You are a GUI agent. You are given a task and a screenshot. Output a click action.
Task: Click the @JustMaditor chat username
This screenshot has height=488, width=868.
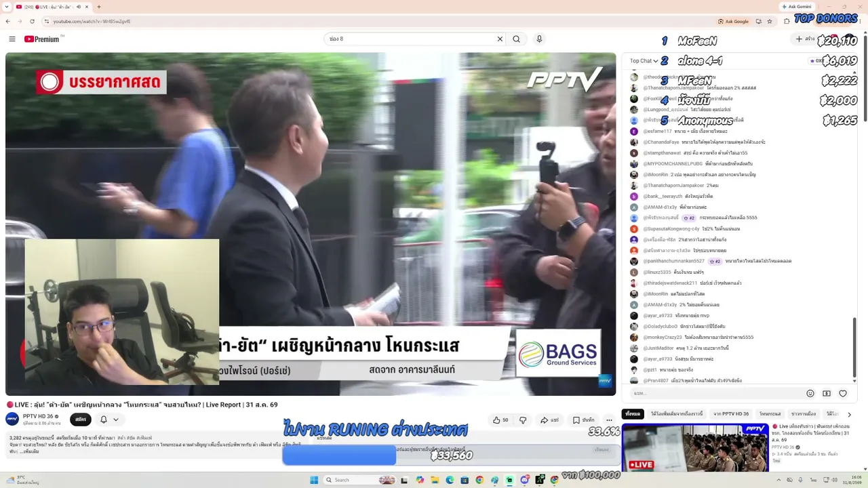click(x=658, y=348)
